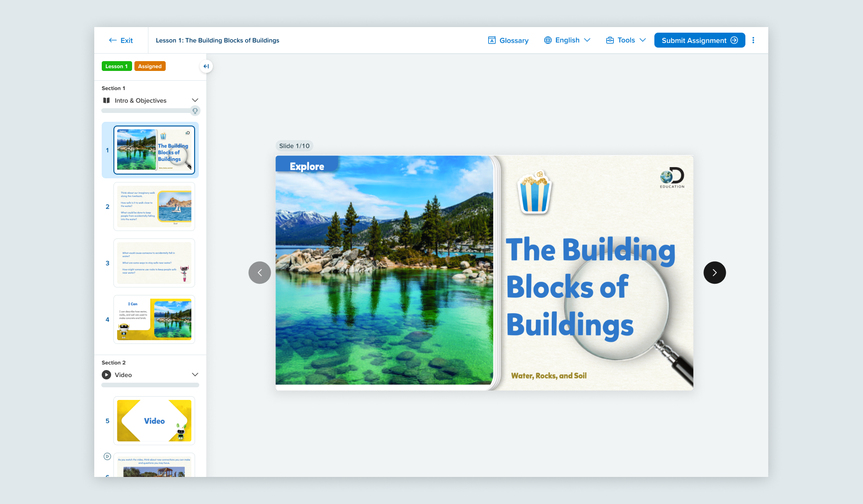Click the Slide 1/10 counter label
The image size is (863, 504).
point(295,146)
